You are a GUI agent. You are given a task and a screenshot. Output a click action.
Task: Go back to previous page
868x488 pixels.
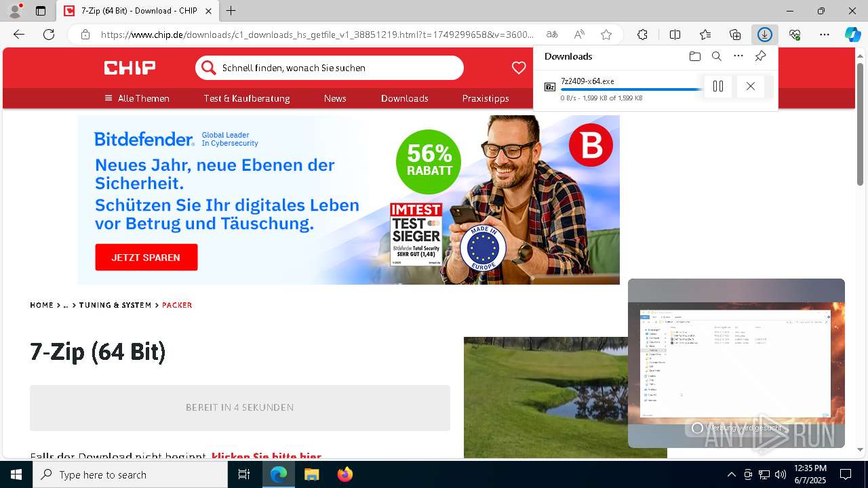pyautogui.click(x=19, y=35)
